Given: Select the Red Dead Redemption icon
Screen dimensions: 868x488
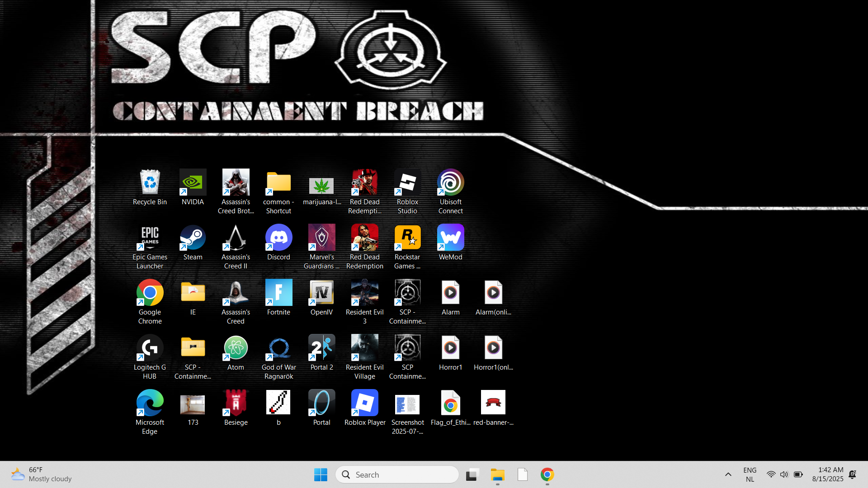Looking at the screenshot, I should 364,247.
